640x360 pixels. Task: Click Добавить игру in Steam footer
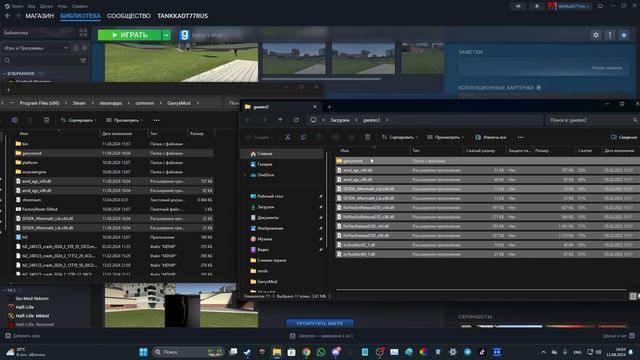click(22, 336)
